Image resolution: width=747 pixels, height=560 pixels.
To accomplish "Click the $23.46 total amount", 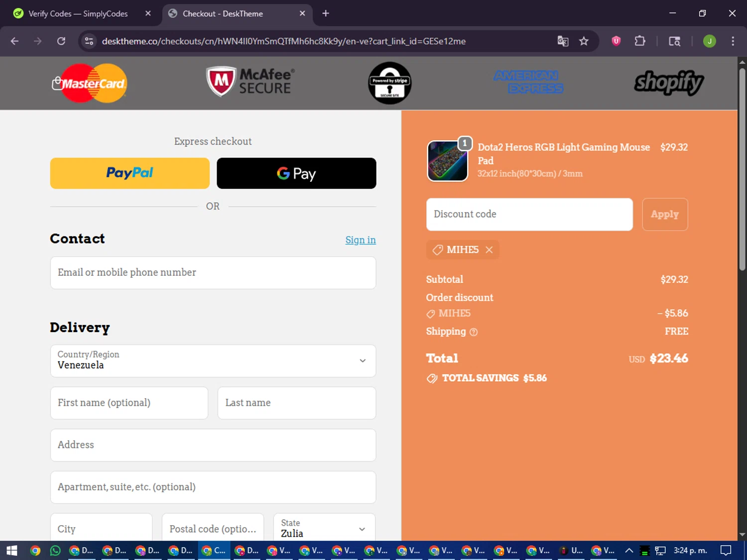I will pos(669,358).
